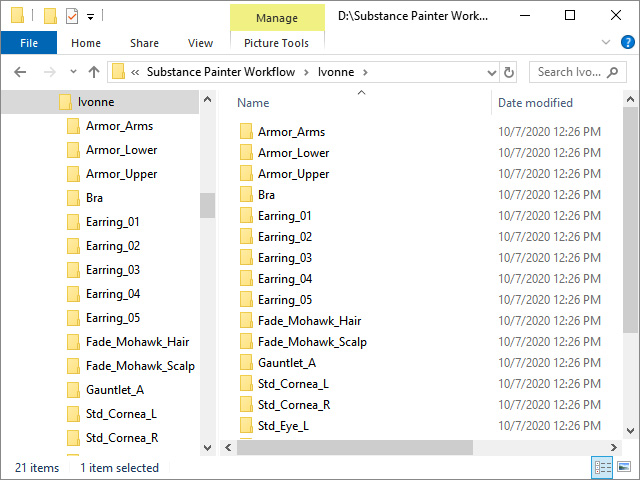Screen dimensions: 640x480
Task: Click the Properties quick access icon
Action: 72,16
